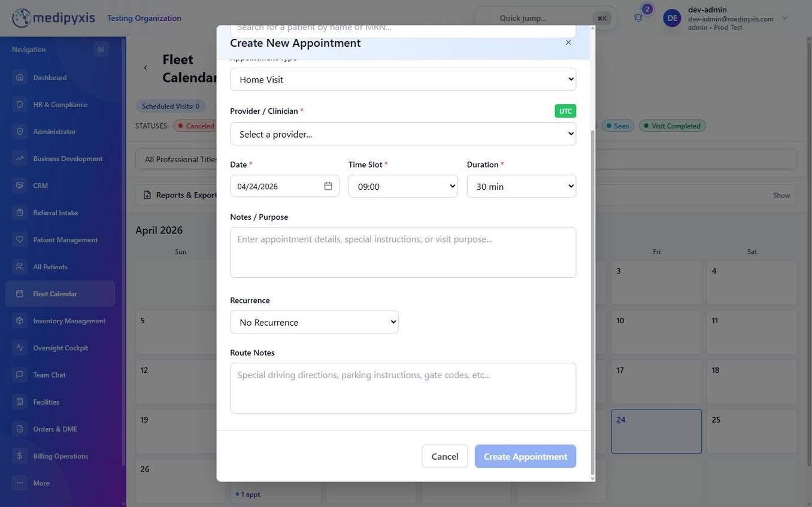Click the Testing Organization link
This screenshot has height=507, width=812.
coord(144,18)
